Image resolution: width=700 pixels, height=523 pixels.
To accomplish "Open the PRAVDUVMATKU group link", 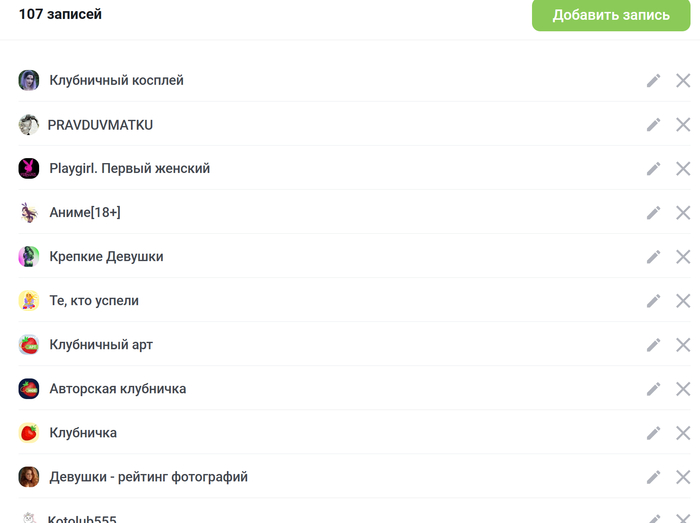I will point(100,125).
